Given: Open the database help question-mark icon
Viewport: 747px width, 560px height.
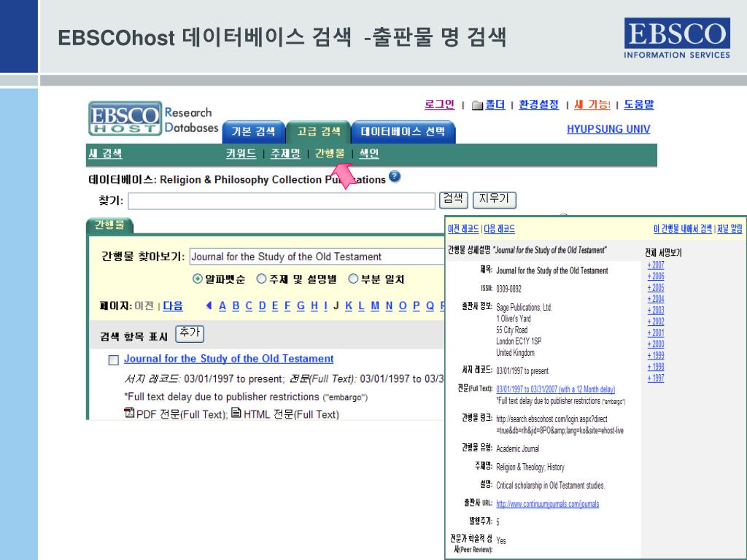Looking at the screenshot, I should tap(395, 176).
